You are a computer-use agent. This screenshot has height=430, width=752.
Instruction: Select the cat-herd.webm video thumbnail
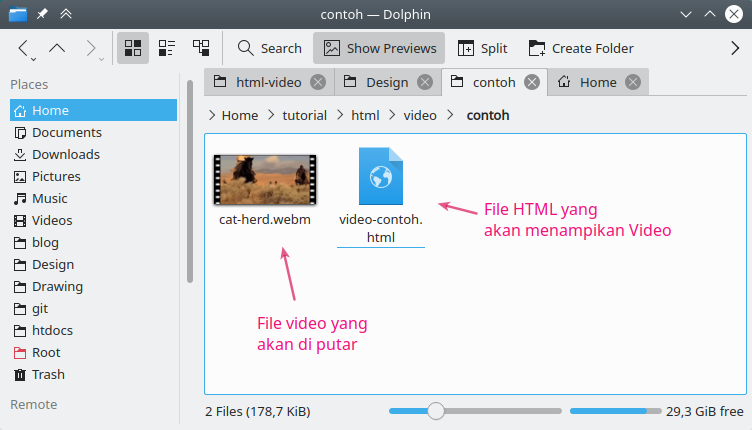click(265, 180)
